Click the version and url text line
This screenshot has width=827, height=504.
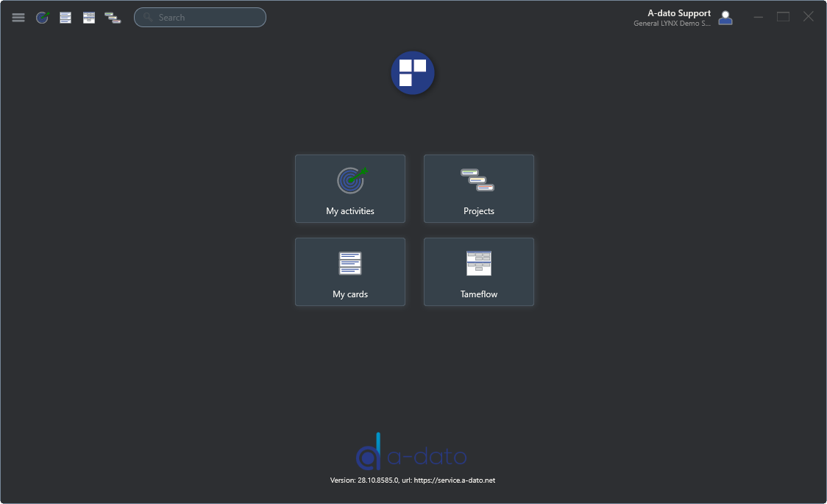[413, 480]
